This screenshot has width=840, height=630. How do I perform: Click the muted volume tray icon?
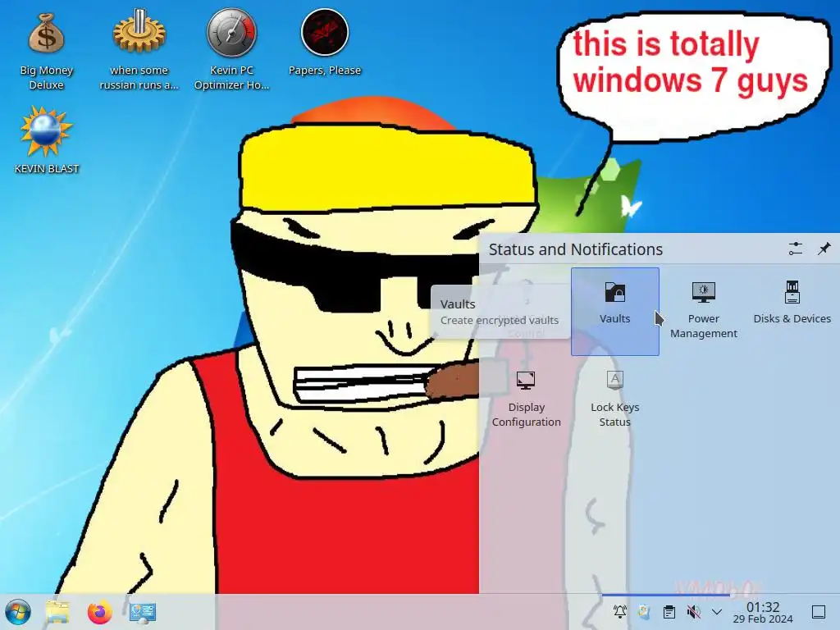(x=693, y=612)
